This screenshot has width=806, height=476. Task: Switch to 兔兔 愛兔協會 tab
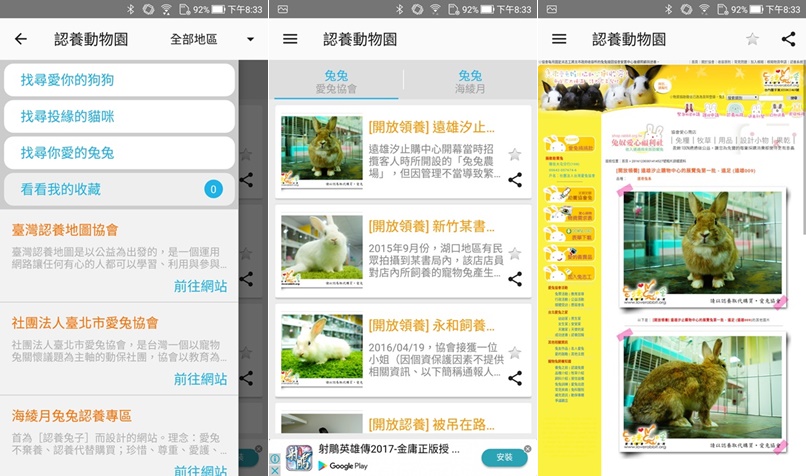336,82
